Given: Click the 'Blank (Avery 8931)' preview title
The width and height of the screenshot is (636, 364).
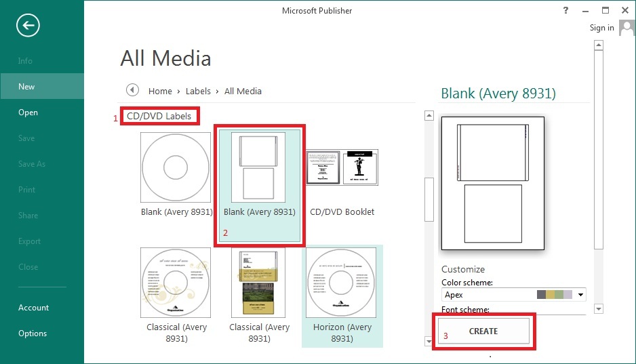Looking at the screenshot, I should pos(498,94).
